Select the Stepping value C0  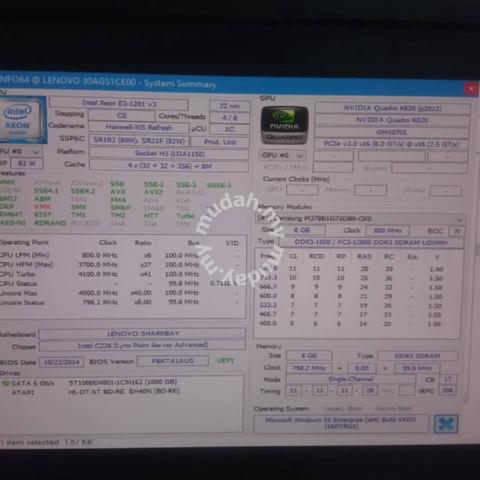122,116
